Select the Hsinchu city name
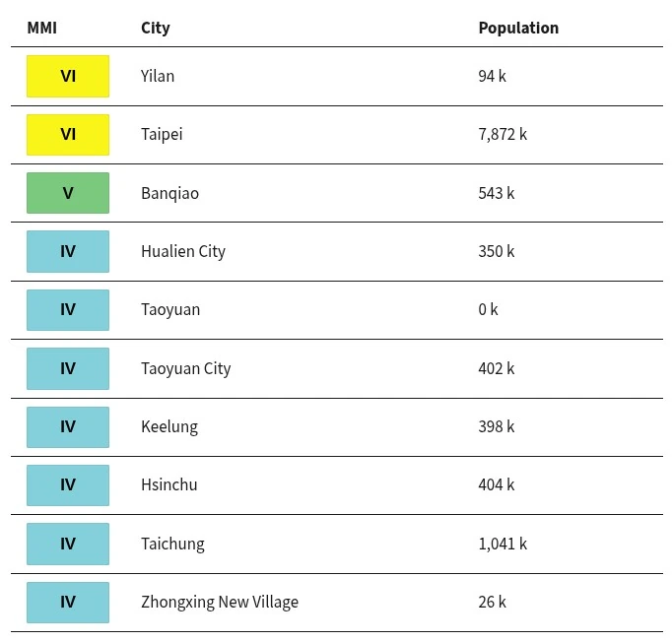The image size is (672, 642). click(169, 484)
